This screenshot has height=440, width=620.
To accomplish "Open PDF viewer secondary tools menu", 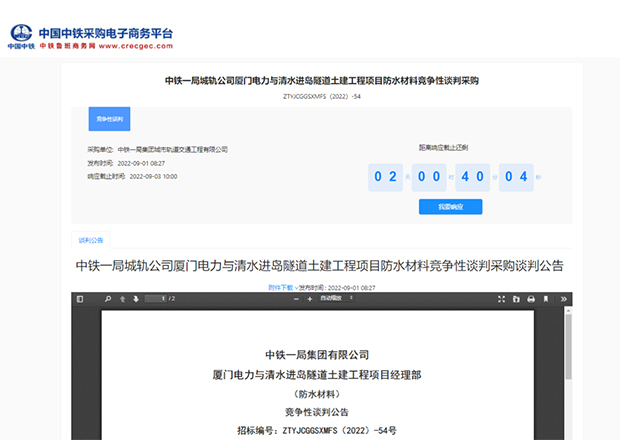I will pos(563,299).
